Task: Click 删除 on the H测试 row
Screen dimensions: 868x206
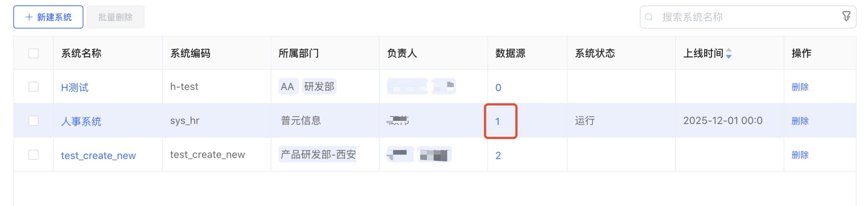Action: (x=801, y=87)
